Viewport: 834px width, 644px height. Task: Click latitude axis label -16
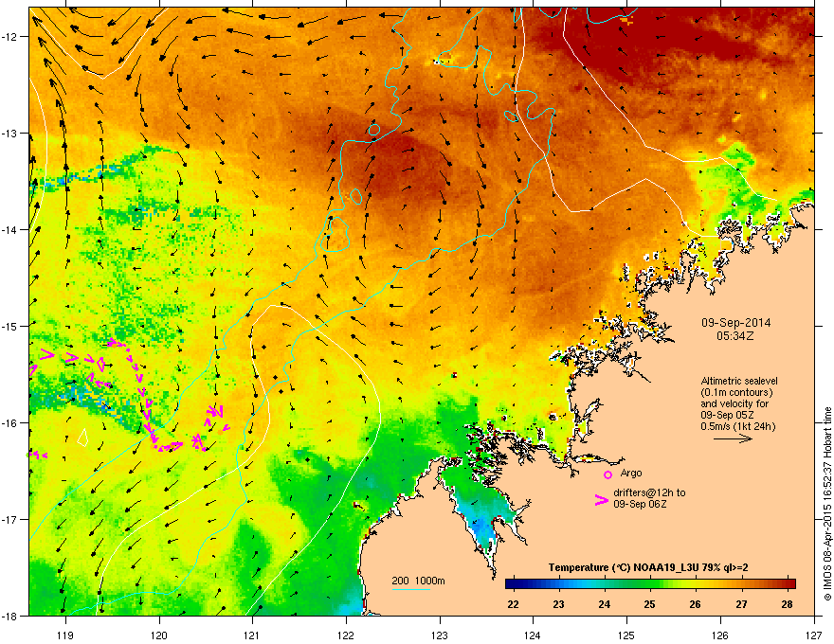click(9, 423)
